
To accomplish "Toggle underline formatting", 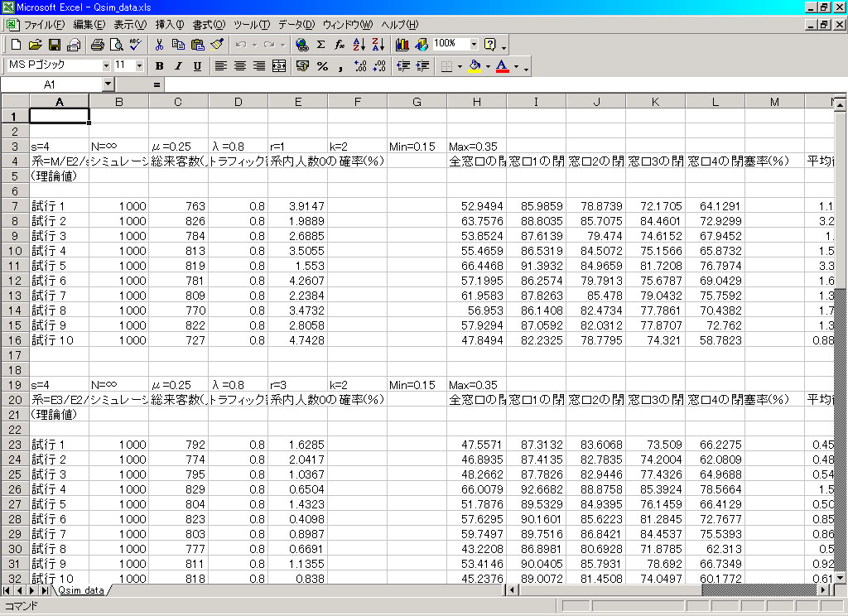I will [x=197, y=65].
